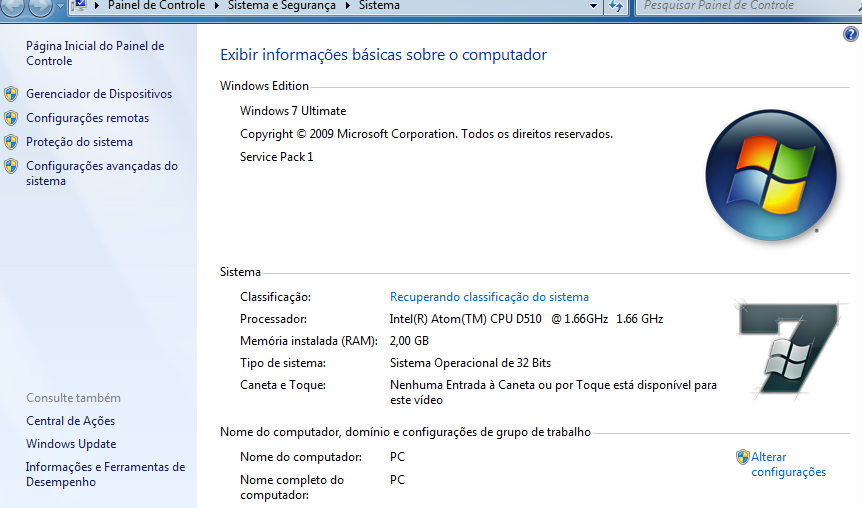Click the Intel(R) Atom(TM) CPU D510 processor value

point(526,319)
